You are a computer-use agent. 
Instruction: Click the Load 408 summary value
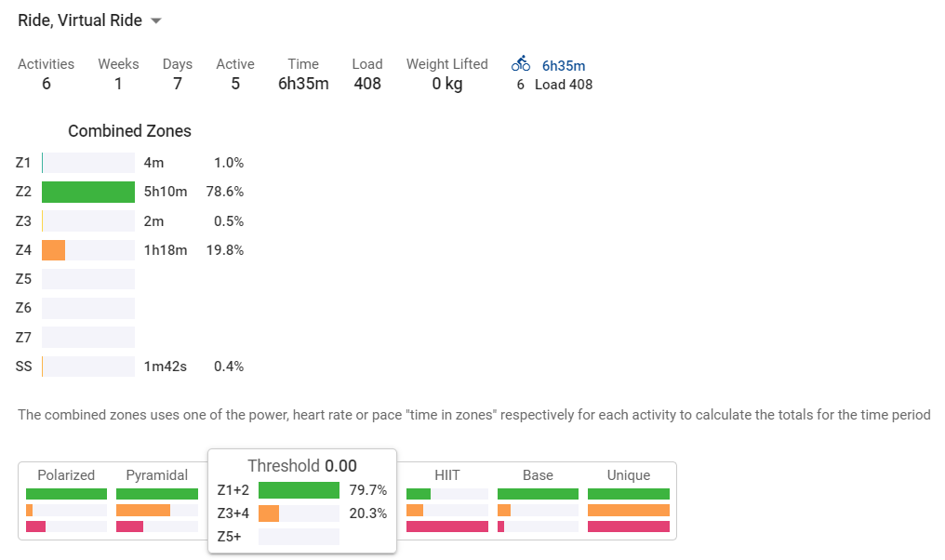(x=367, y=83)
